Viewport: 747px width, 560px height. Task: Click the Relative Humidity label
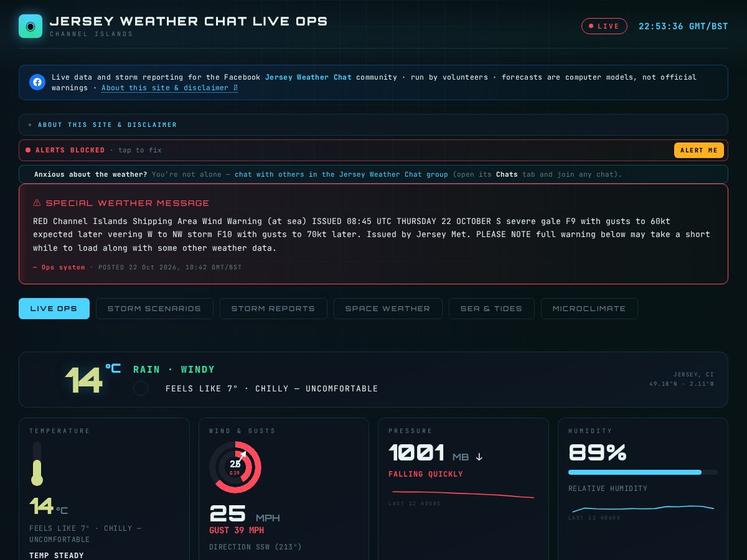(x=608, y=488)
